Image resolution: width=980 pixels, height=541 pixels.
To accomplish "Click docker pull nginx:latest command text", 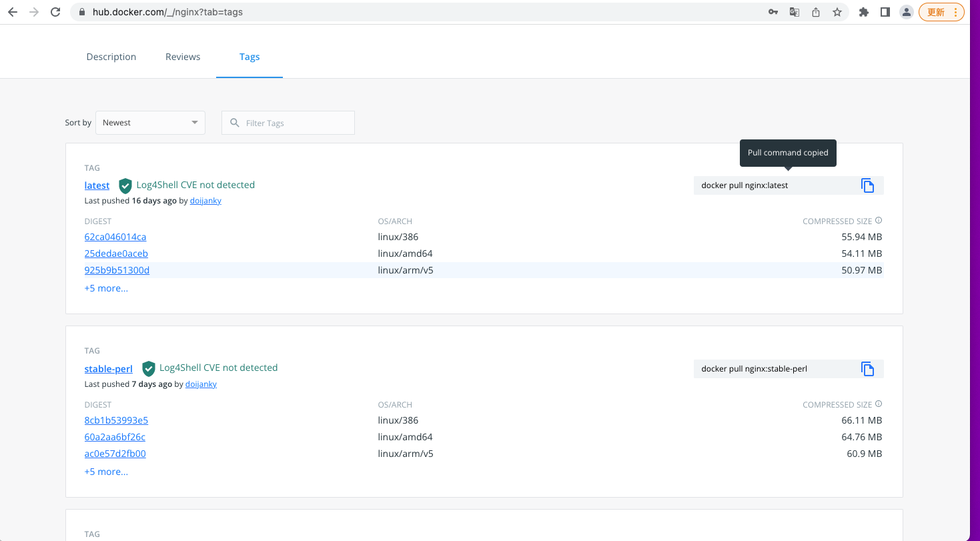I will 745,185.
